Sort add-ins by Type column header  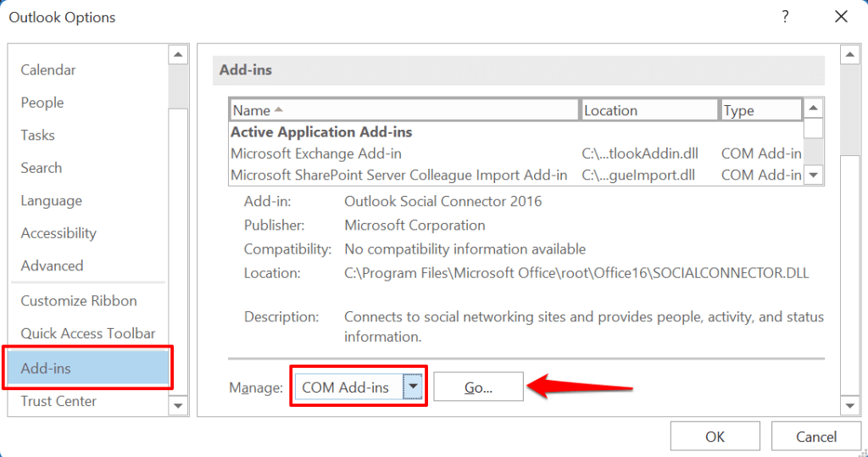pos(760,110)
